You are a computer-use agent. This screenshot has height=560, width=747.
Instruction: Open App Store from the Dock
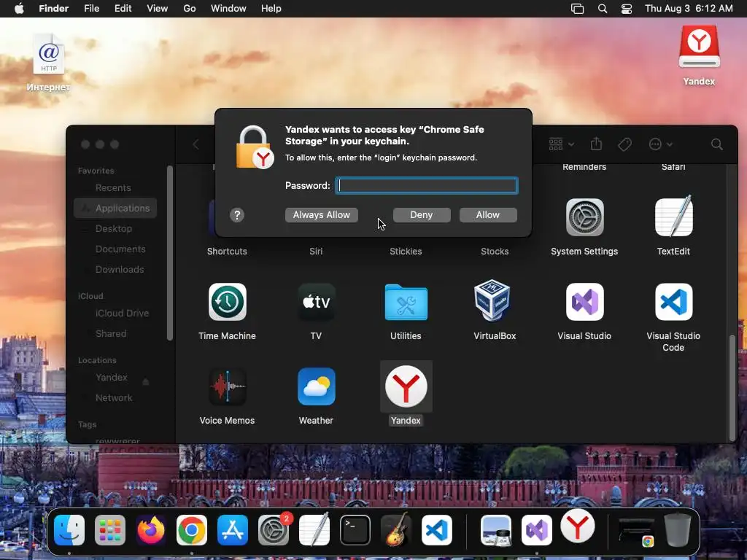pos(233,530)
